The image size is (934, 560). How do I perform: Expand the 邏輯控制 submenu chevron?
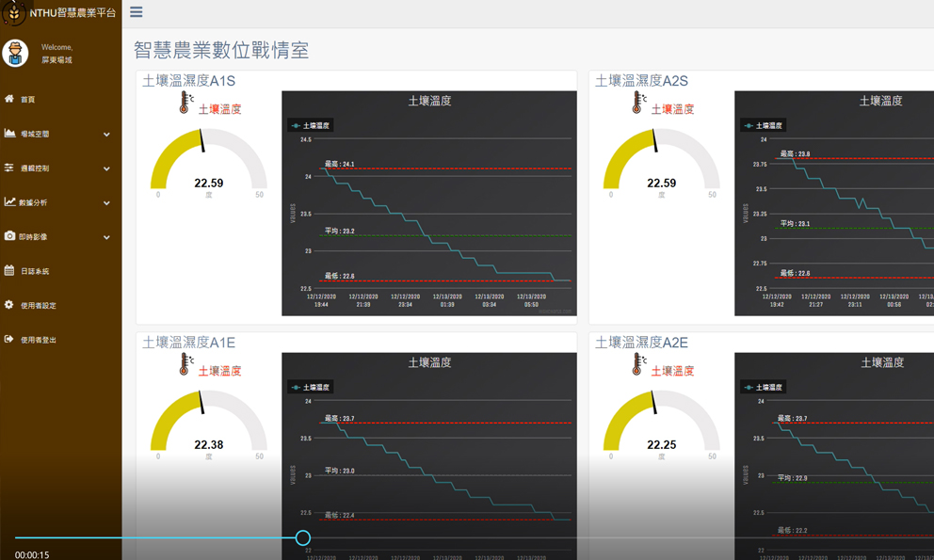[x=106, y=168]
